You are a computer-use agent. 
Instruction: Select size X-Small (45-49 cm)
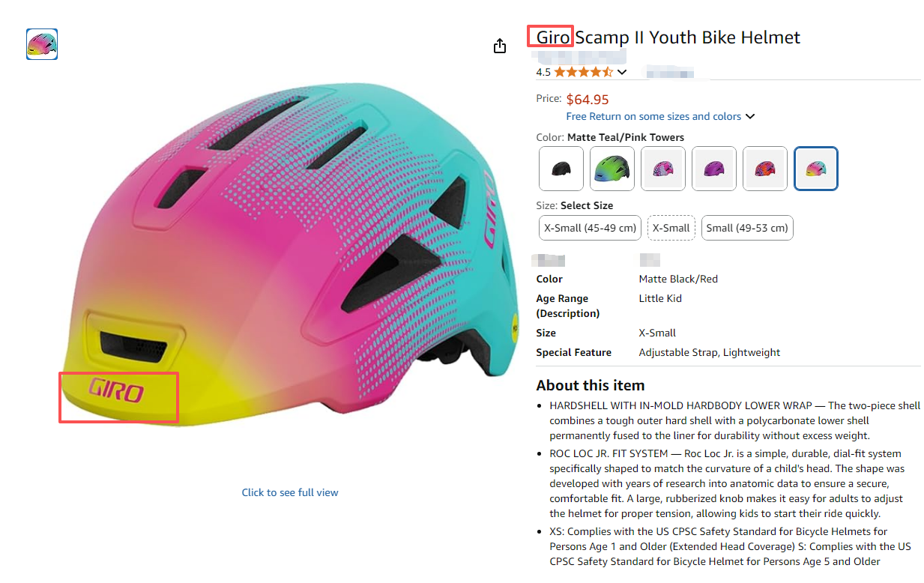point(590,228)
